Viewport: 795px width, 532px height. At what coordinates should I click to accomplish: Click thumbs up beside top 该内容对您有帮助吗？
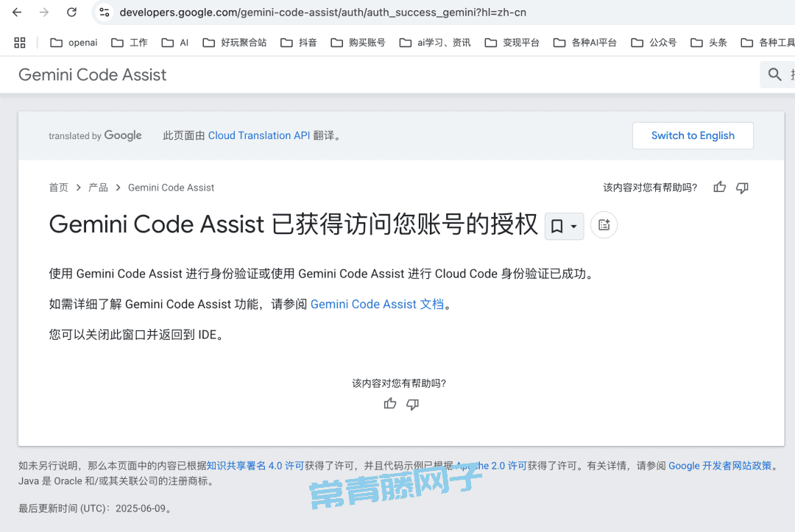click(x=719, y=188)
